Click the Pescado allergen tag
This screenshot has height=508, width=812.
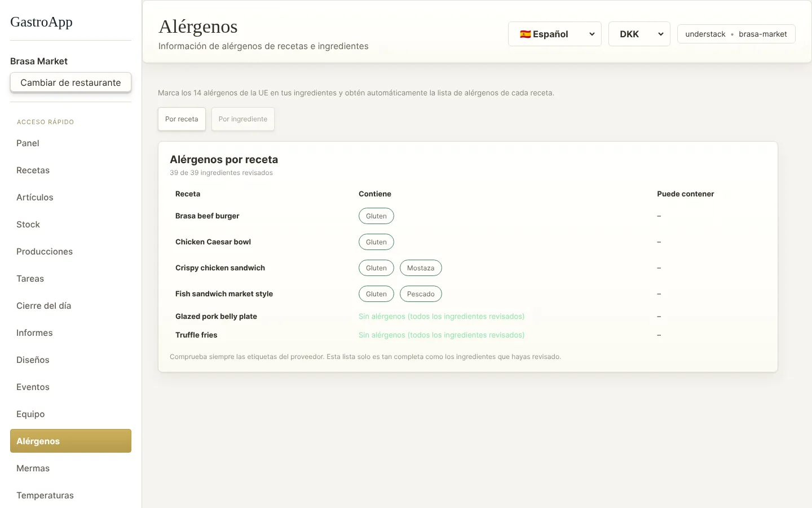click(421, 294)
